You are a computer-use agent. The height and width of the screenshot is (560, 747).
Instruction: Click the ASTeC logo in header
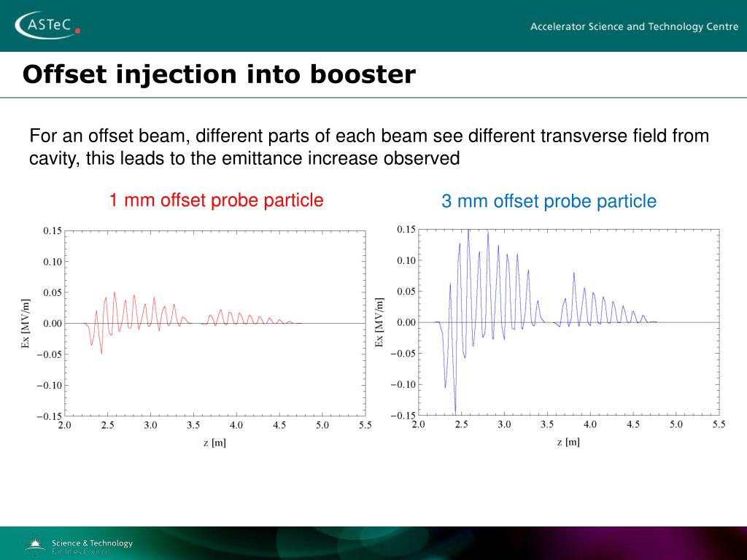[47, 24]
